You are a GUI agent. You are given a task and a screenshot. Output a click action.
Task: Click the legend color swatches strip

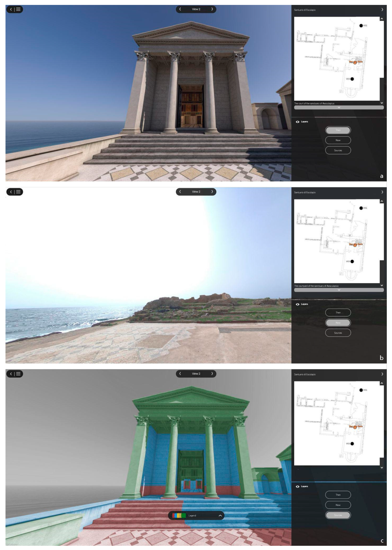coord(179,516)
